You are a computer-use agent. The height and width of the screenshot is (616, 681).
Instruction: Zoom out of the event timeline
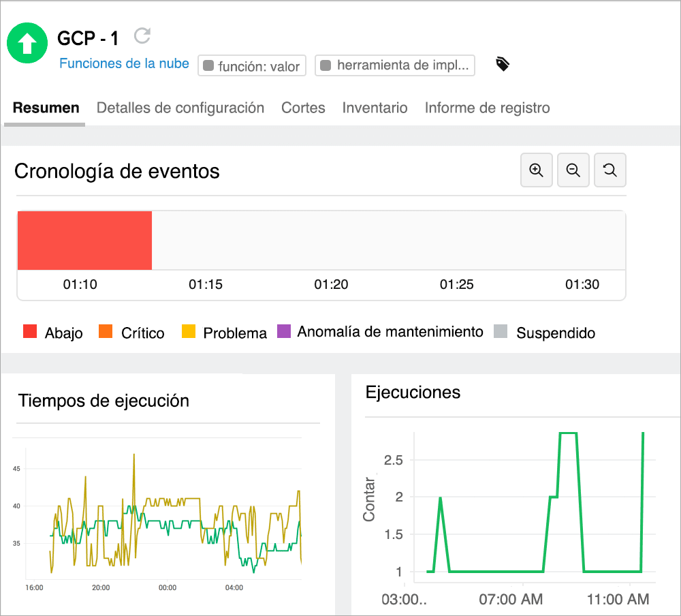coord(573,170)
